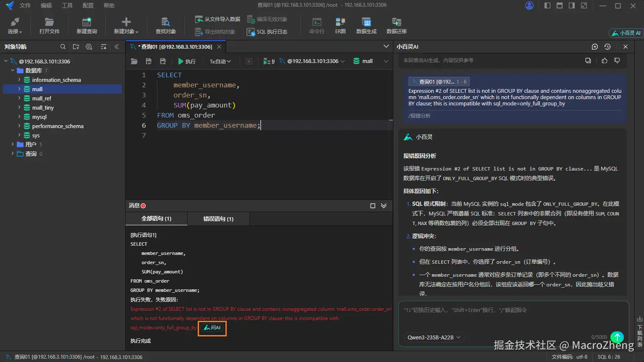Viewport: 644px width, 362px height.
Task: Expand the mall_ref database
Action: [x=19, y=98]
